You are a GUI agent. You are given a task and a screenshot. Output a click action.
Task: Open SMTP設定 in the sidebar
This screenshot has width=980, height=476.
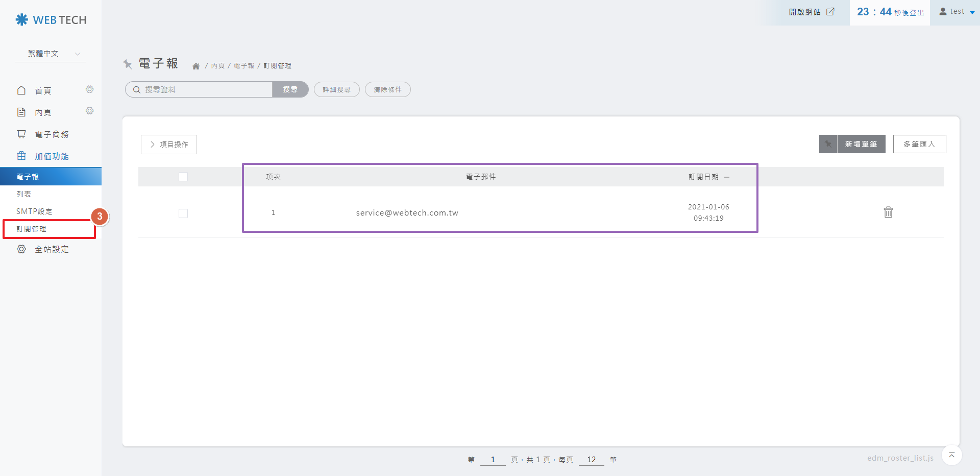click(34, 211)
